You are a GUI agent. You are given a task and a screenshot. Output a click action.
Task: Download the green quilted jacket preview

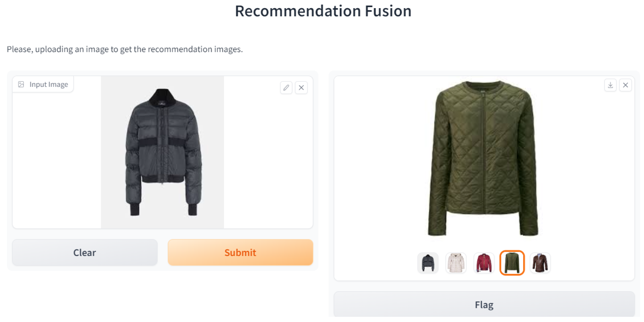[610, 85]
